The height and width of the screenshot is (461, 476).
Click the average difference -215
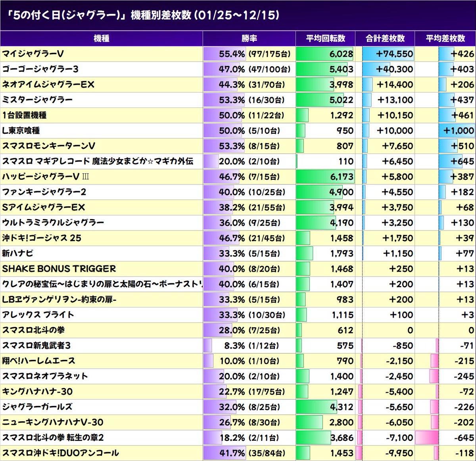(464, 361)
